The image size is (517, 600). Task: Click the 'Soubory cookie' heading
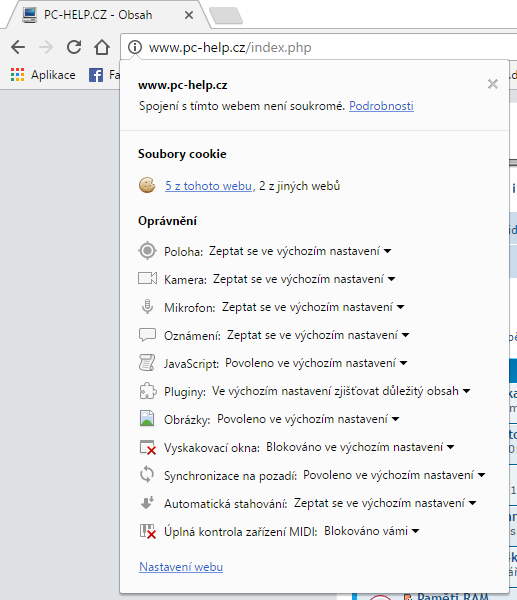click(182, 154)
